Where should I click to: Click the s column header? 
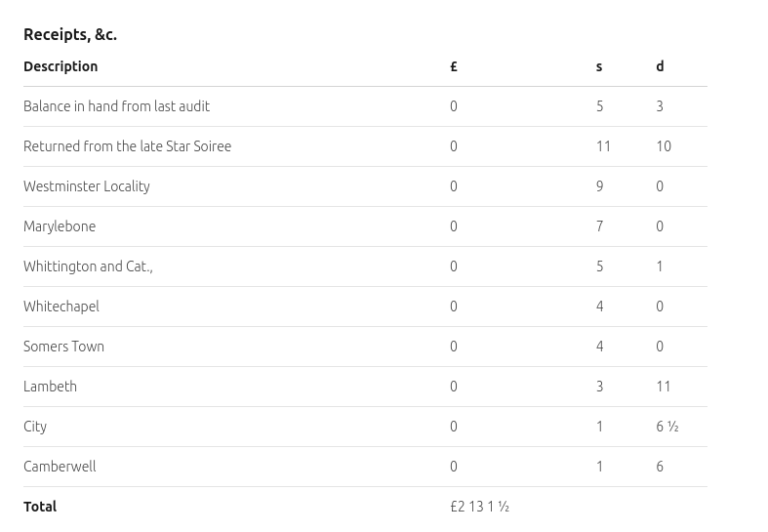(599, 66)
